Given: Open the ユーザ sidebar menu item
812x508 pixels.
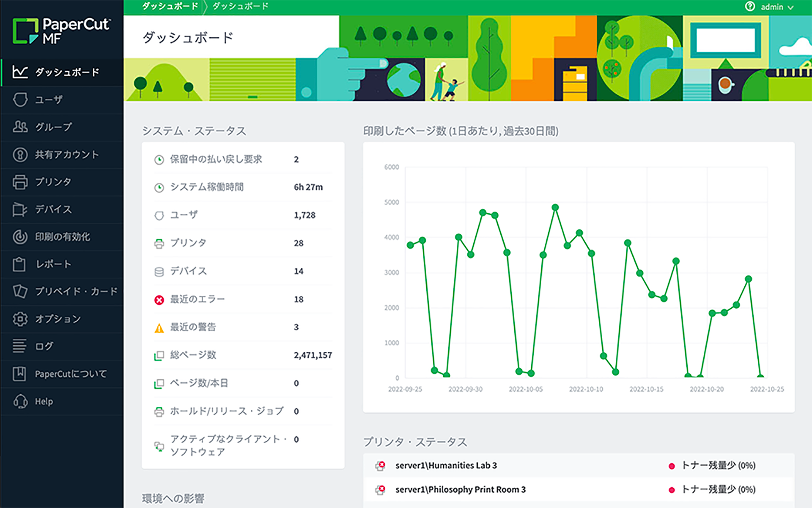Looking at the screenshot, I should point(48,100).
